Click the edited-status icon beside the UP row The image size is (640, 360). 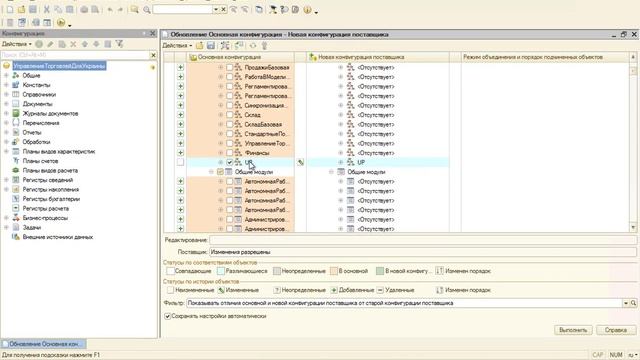tap(300, 162)
